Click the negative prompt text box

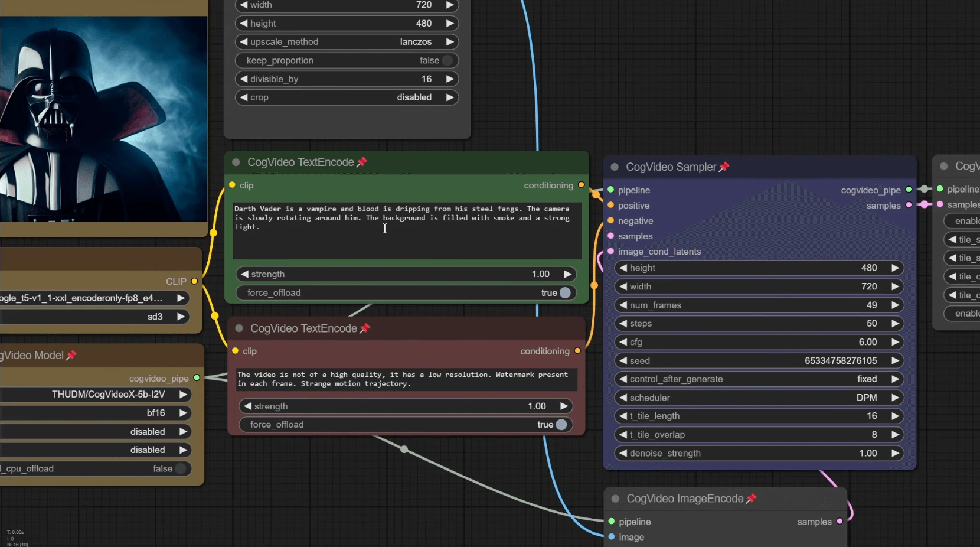pyautogui.click(x=406, y=379)
